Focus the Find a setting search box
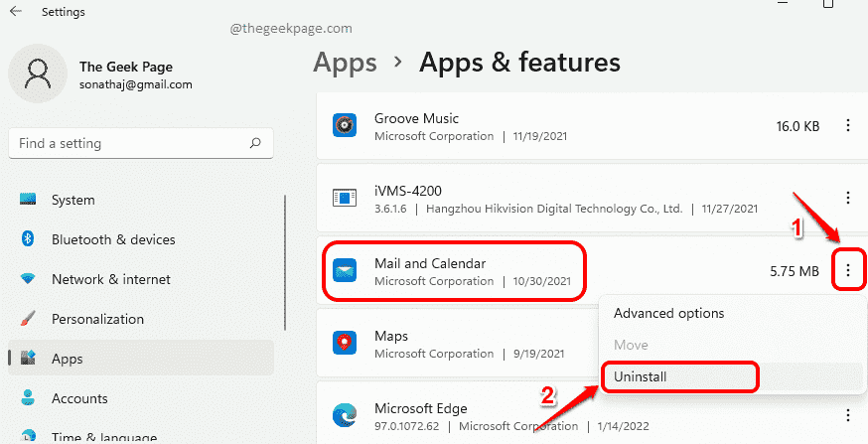Image resolution: width=868 pixels, height=444 pixels. pos(129,143)
